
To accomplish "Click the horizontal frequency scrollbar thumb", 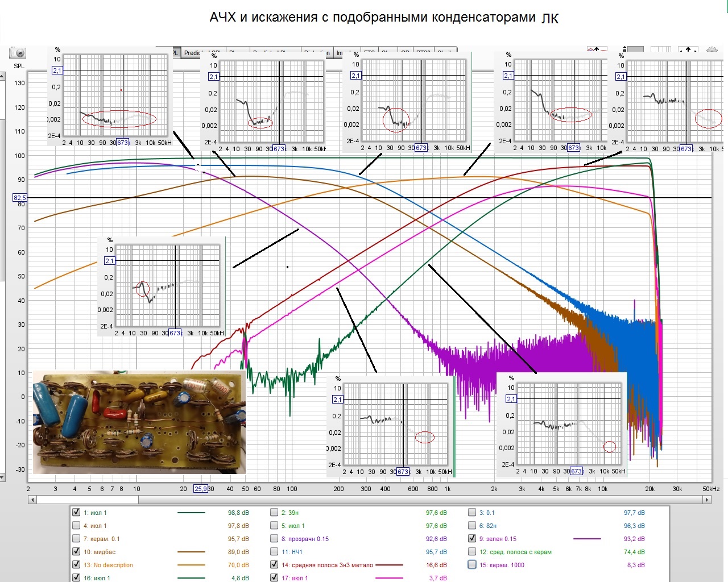I will point(88,500).
